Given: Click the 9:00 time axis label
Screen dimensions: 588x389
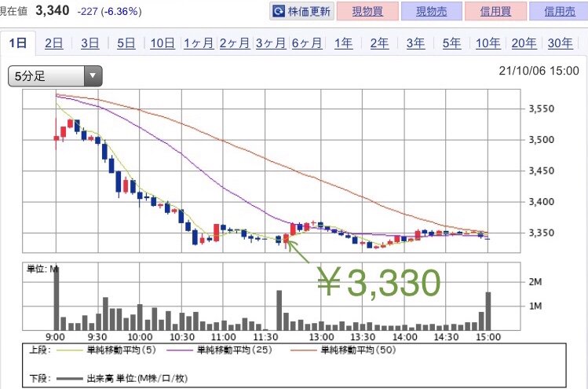Looking at the screenshot, I should [x=55, y=337].
